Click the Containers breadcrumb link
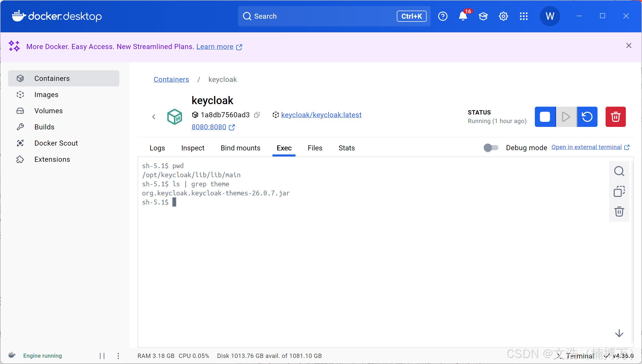Screen dimensions: 642x364 (171, 79)
